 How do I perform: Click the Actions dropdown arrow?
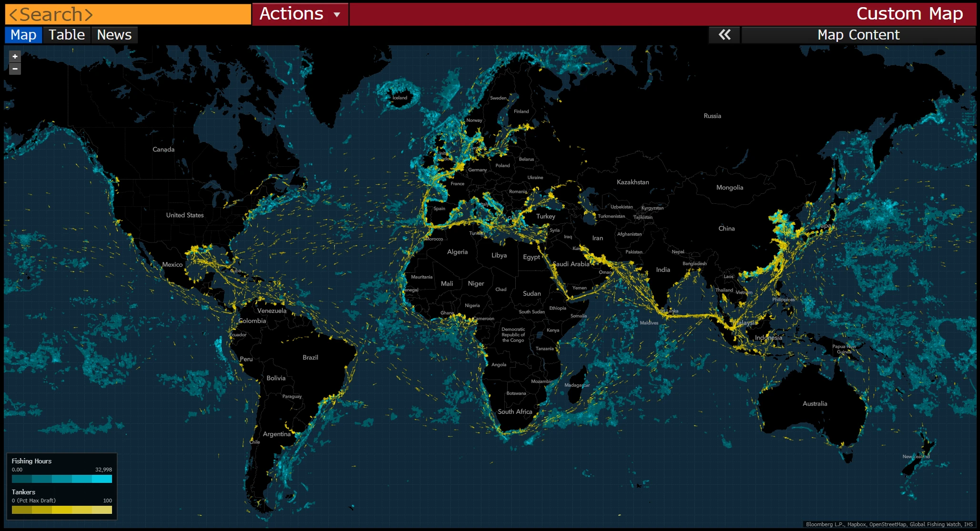click(x=337, y=15)
